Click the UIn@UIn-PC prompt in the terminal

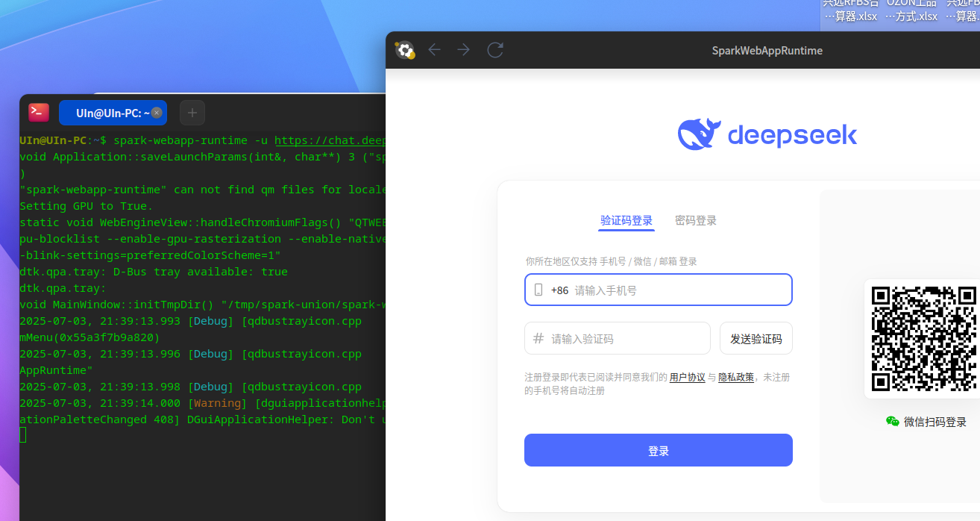[x=53, y=140]
